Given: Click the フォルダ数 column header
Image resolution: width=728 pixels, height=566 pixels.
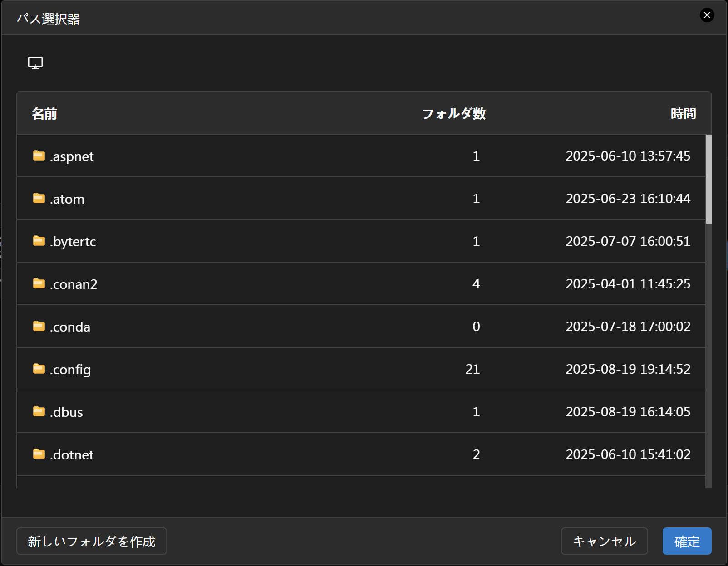Looking at the screenshot, I should tap(453, 113).
